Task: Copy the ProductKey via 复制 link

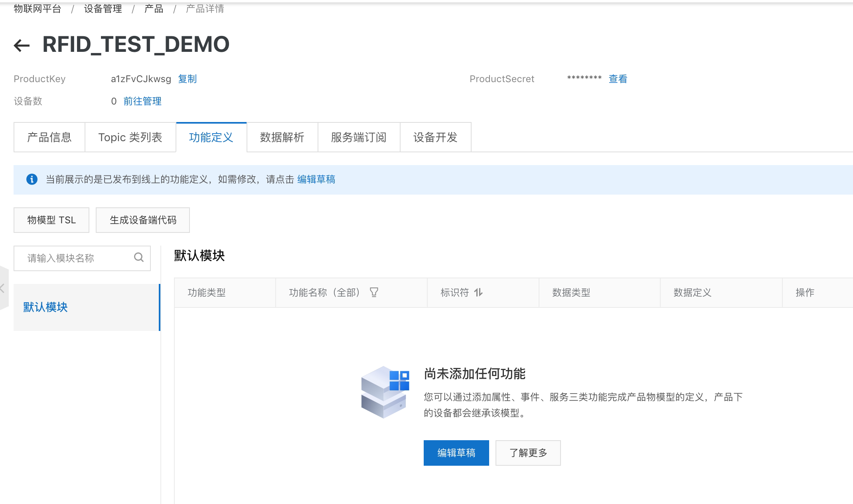Action: [x=187, y=79]
